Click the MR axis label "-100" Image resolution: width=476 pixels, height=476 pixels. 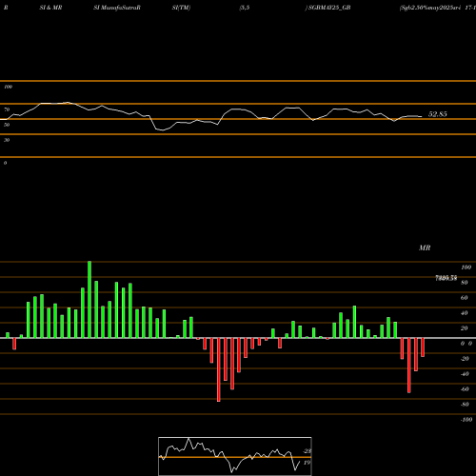point(466,420)
